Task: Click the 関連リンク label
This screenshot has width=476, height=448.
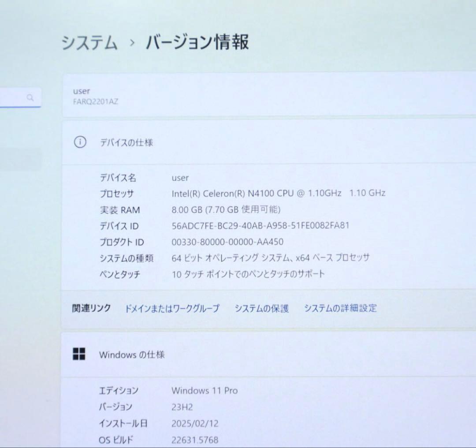Action: (x=91, y=308)
